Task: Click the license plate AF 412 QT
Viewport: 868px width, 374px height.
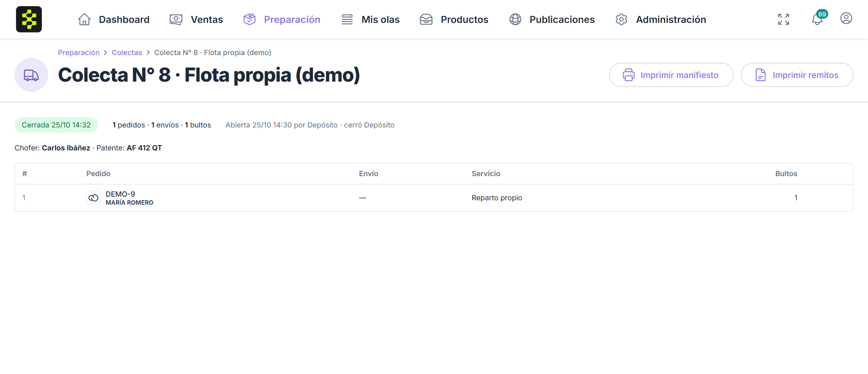Action: click(x=144, y=148)
